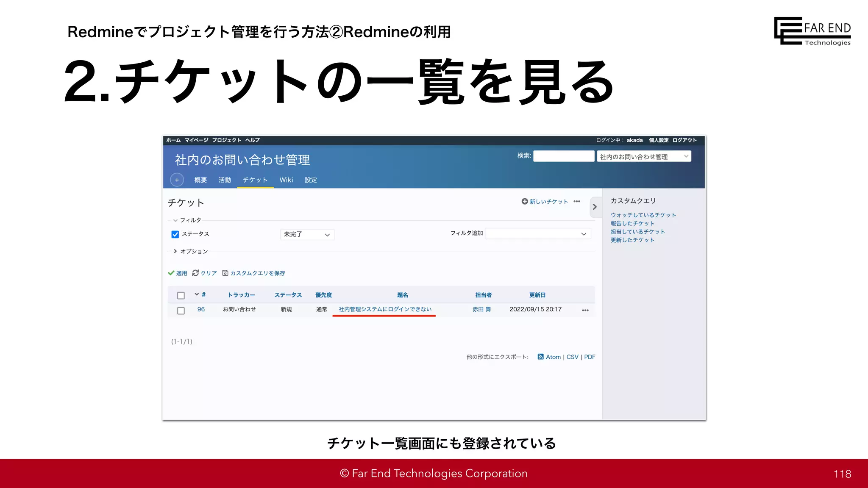Click the 新しいチケット plus icon
The image size is (868, 488).
(525, 201)
